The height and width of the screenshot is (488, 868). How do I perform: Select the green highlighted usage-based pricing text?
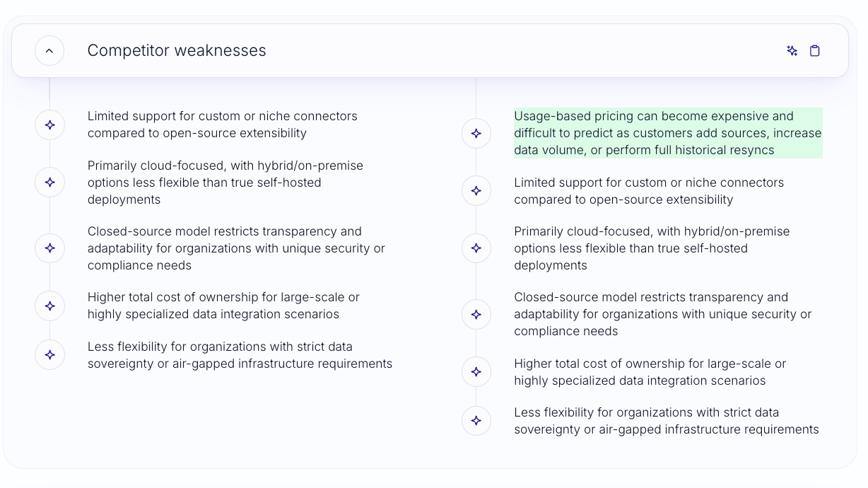(668, 133)
